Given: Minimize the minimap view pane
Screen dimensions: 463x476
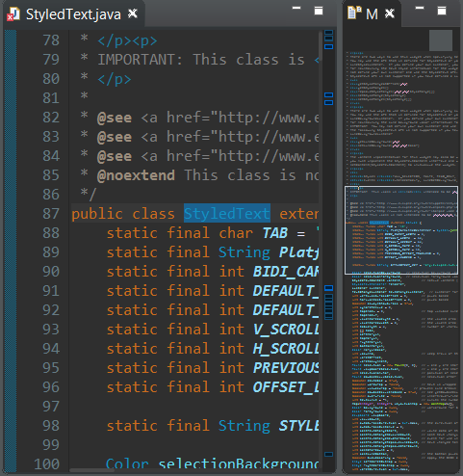Looking at the screenshot, I should 420,9.
